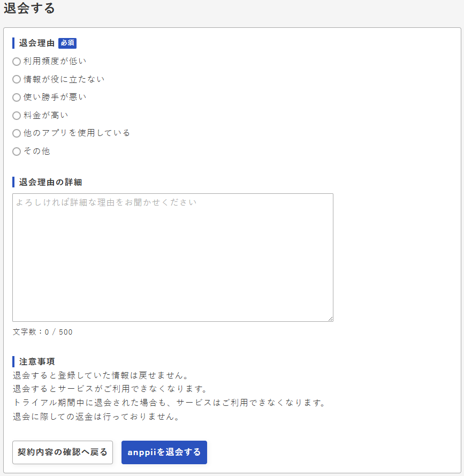Click the 退会理由 section heading
The image size is (464, 476).
point(37,43)
